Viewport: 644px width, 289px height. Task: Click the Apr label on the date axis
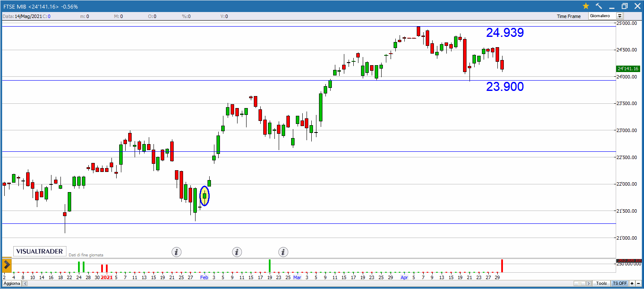[404, 277]
